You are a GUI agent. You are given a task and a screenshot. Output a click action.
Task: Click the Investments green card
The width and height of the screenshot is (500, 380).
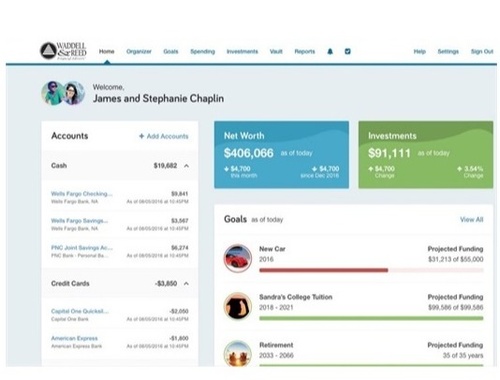tap(426, 155)
